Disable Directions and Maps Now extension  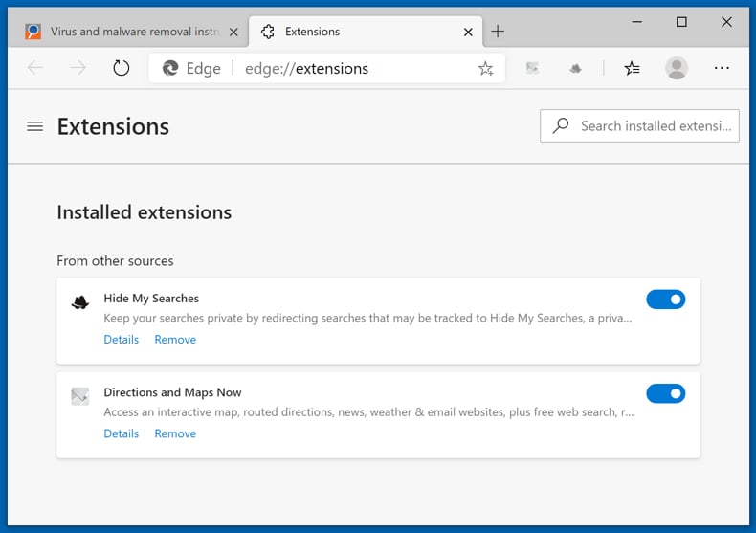click(665, 393)
